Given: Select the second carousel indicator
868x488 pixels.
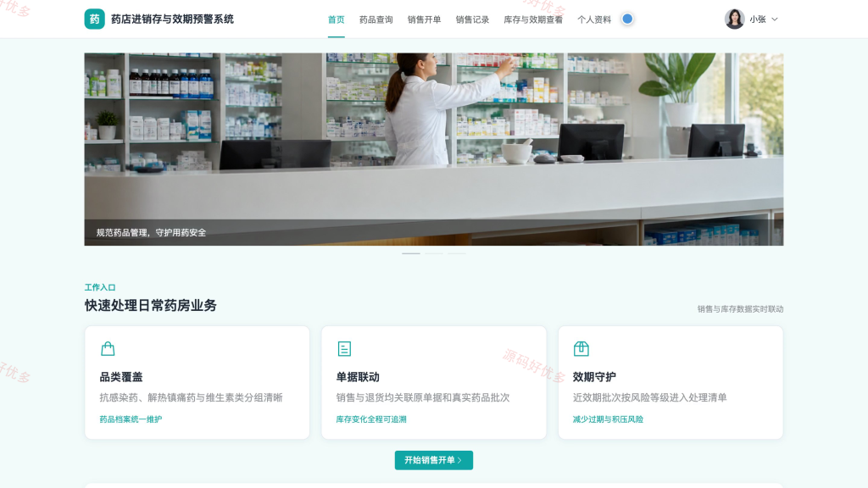Looking at the screenshot, I should [x=434, y=253].
